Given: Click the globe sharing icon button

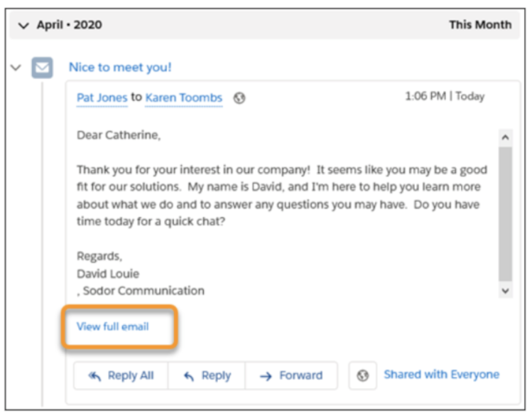Looking at the screenshot, I should coord(362,375).
